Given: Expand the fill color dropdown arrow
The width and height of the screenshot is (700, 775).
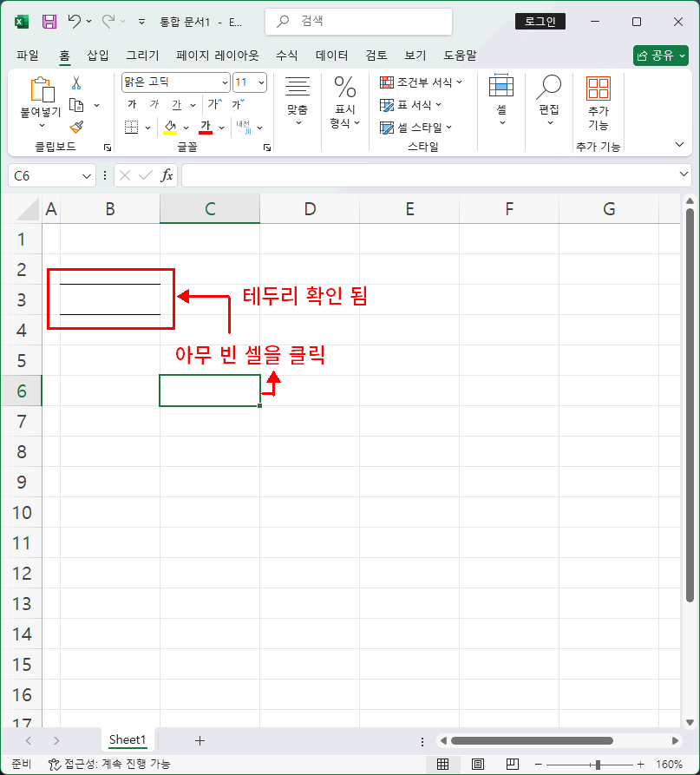Looking at the screenshot, I should (x=186, y=128).
